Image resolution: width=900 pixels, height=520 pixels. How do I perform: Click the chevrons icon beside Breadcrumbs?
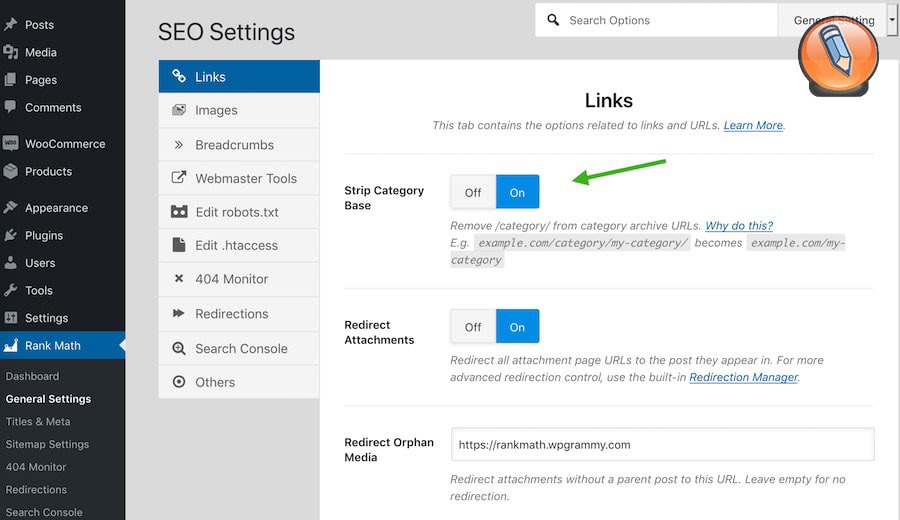(179, 145)
